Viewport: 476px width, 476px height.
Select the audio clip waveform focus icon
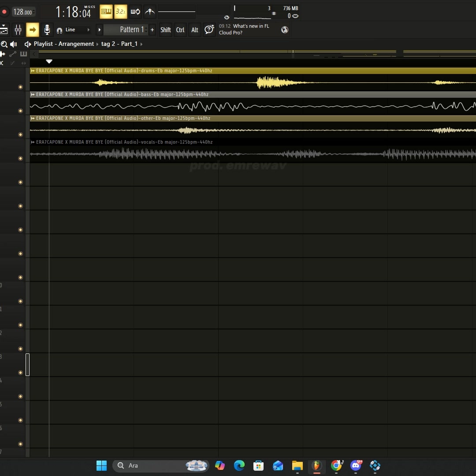(x=3, y=54)
